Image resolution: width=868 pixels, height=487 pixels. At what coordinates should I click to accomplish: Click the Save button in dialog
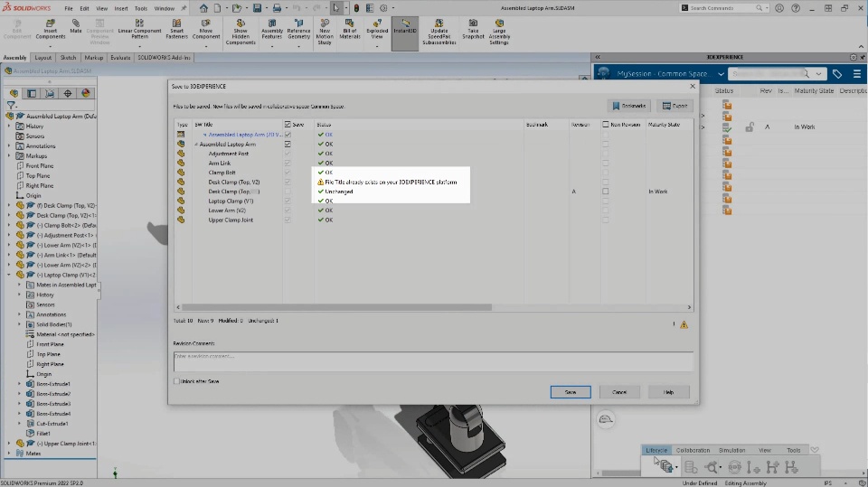pos(571,392)
